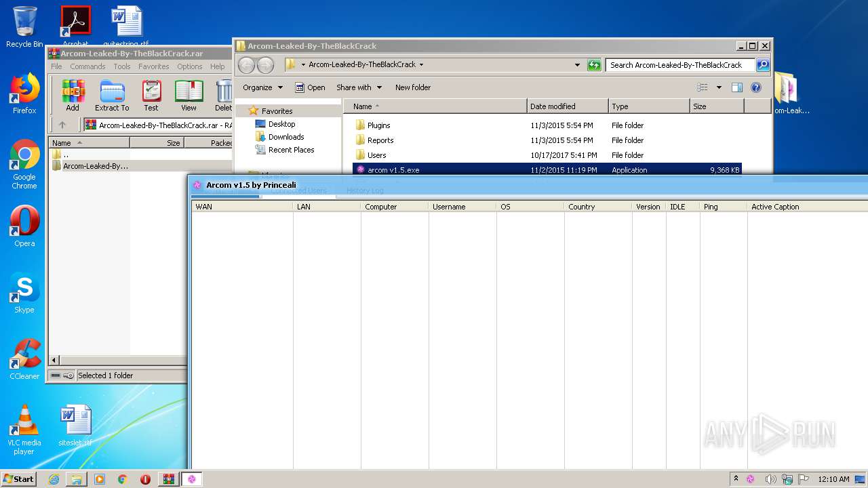Click the View icon in WinRAR toolbar
This screenshot has height=488, width=868.
(x=189, y=96)
